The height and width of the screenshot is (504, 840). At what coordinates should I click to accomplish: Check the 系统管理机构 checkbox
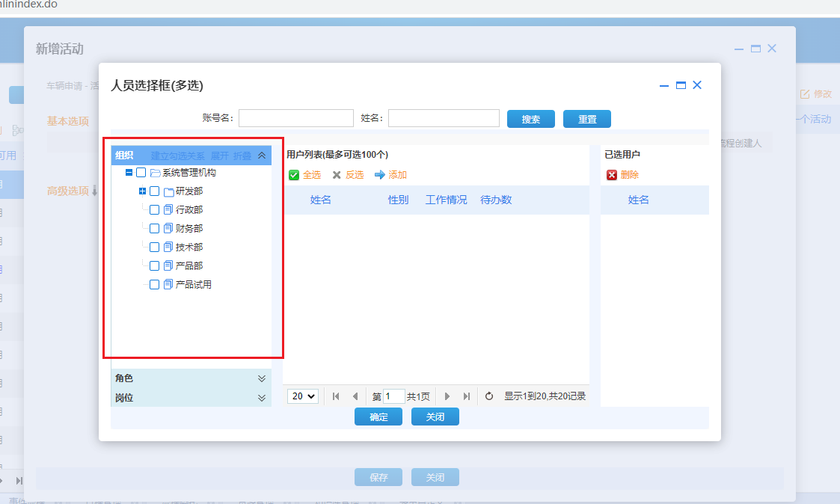141,173
